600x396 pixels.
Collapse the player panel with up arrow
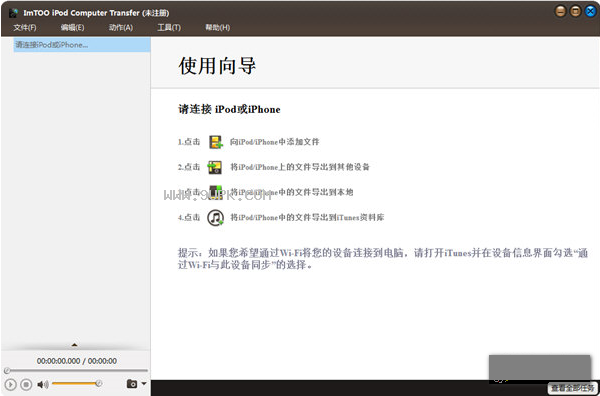pyautogui.click(x=75, y=345)
